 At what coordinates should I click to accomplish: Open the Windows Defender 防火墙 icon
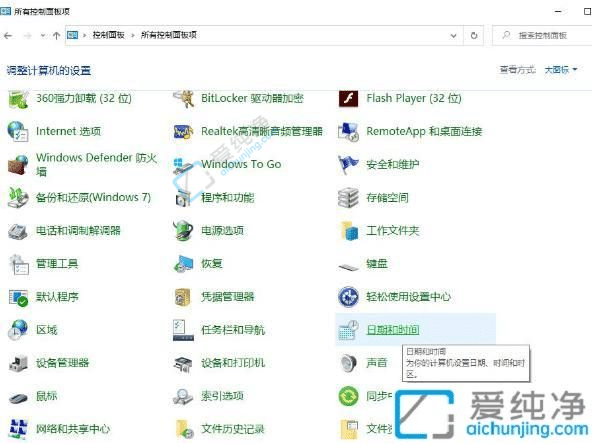click(18, 165)
